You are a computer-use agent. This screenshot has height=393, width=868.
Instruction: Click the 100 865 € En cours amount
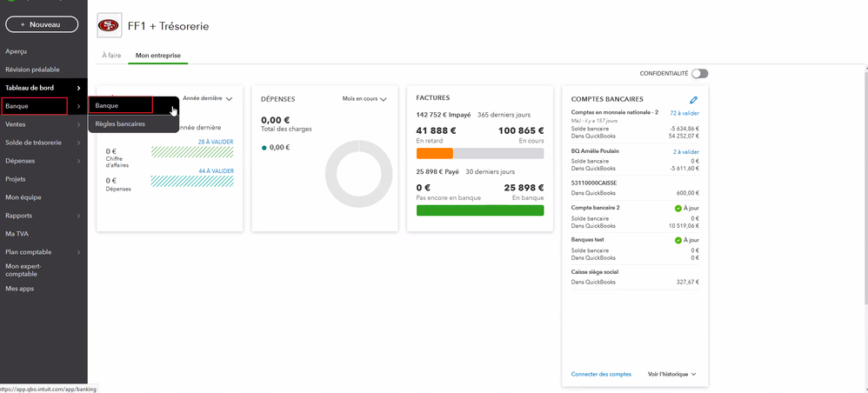click(x=521, y=130)
